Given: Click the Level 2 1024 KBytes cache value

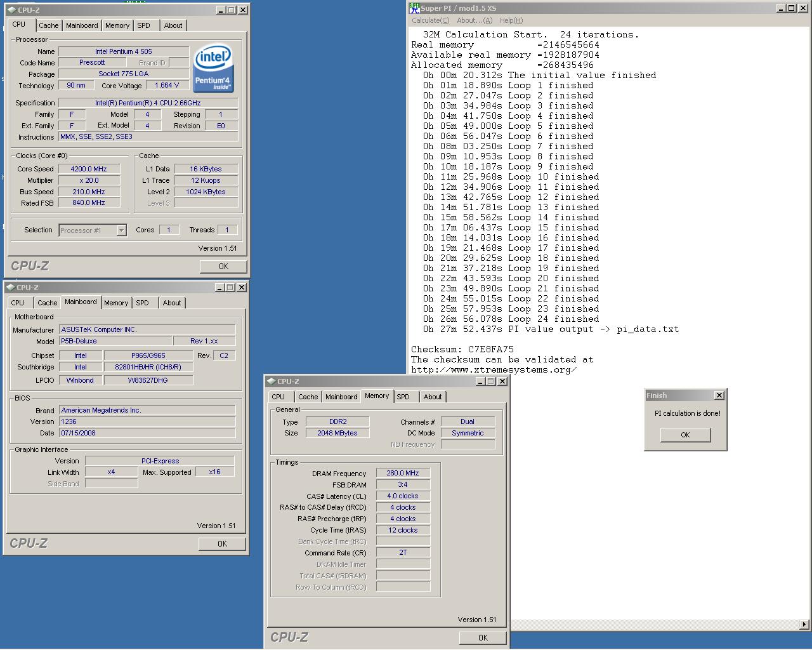Looking at the screenshot, I should [x=206, y=192].
